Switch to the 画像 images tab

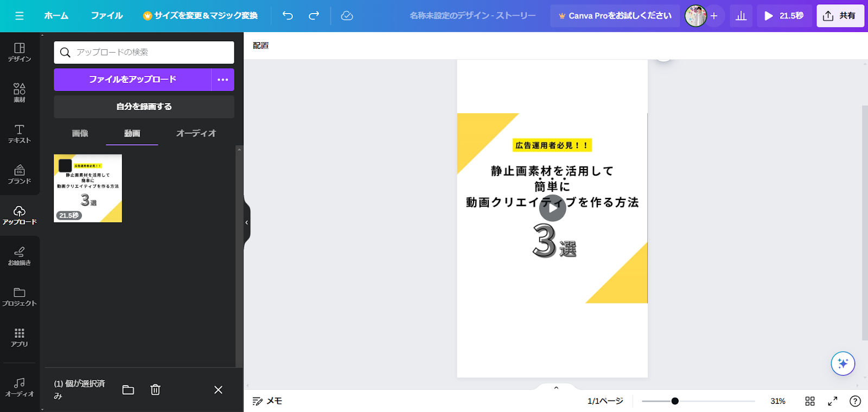click(x=80, y=133)
